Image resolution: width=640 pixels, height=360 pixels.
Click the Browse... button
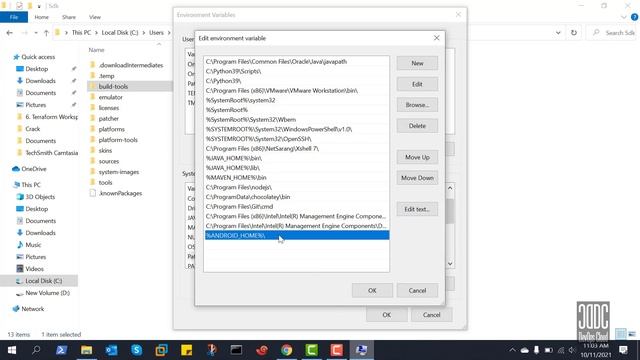click(x=417, y=105)
